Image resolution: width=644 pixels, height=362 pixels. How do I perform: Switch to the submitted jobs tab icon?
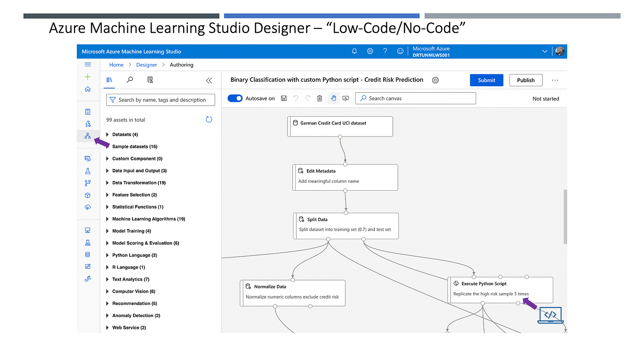(x=150, y=80)
